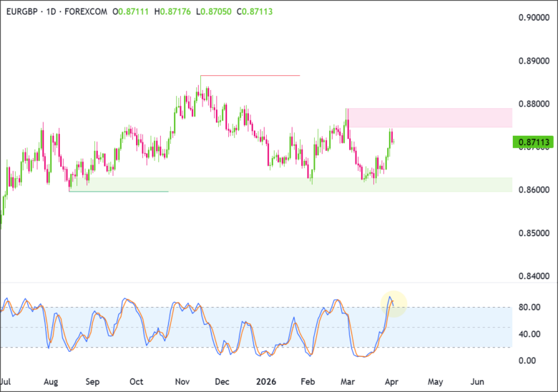Click the 80.00 stochastic level label
Screen dimensions: 558x392
(x=529, y=307)
